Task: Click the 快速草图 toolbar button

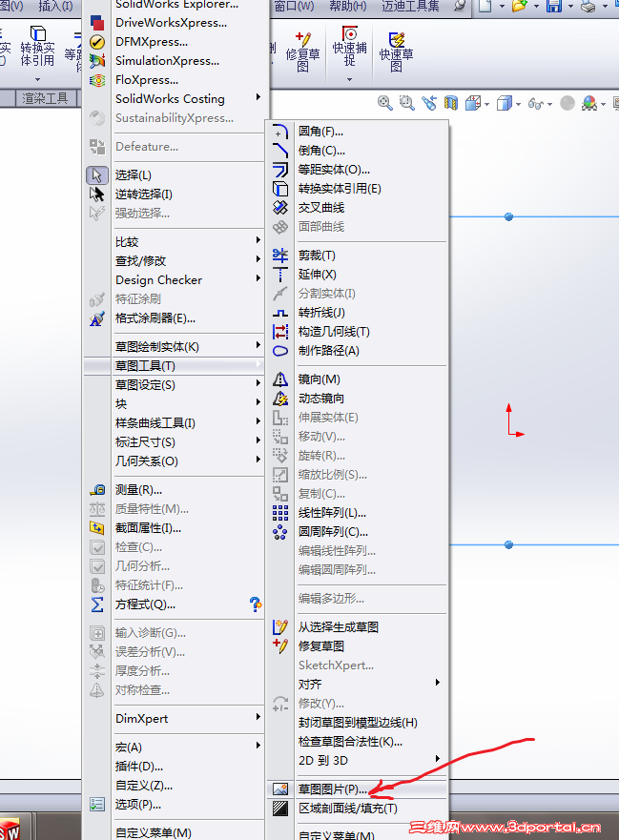Action: (396, 52)
